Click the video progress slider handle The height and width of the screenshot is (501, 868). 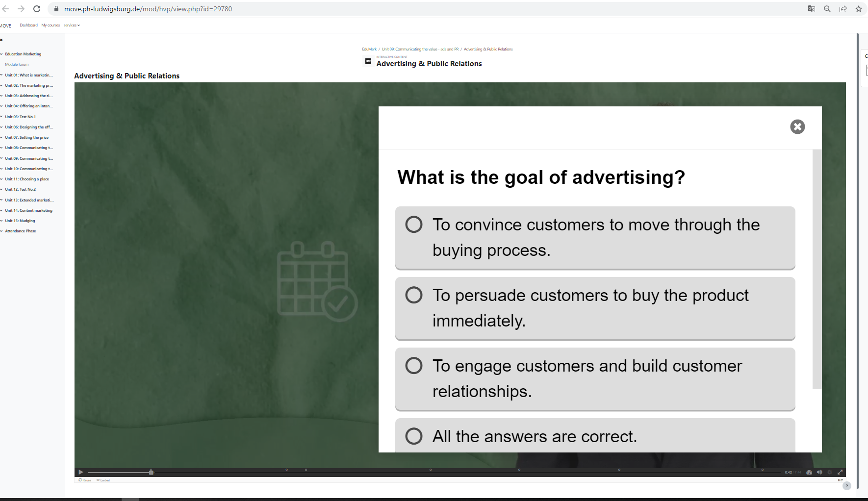click(x=151, y=472)
